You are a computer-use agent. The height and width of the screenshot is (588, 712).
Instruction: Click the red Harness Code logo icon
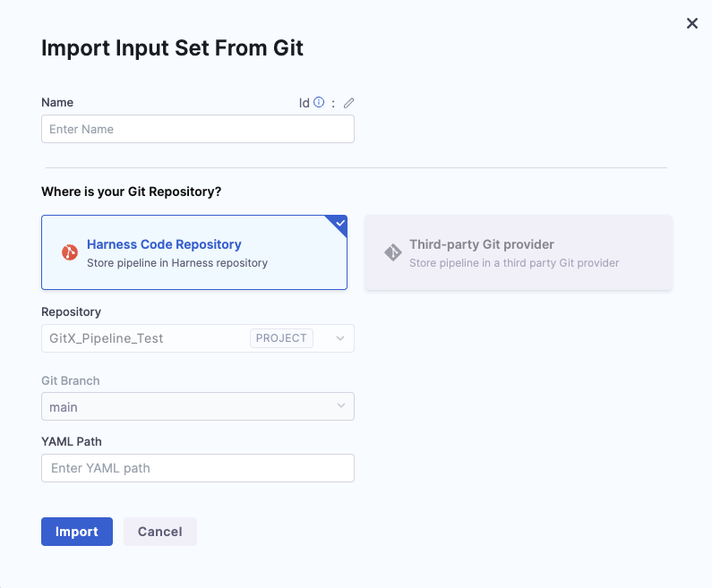pyautogui.click(x=70, y=252)
